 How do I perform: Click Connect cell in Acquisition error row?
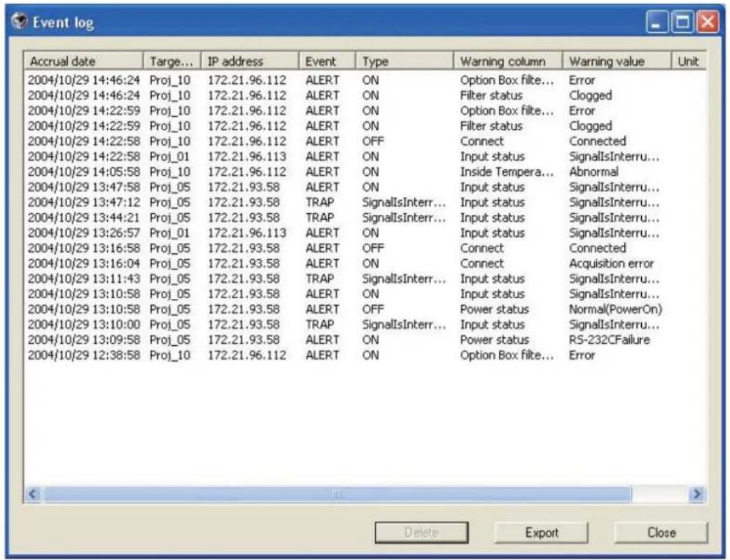tap(482, 263)
